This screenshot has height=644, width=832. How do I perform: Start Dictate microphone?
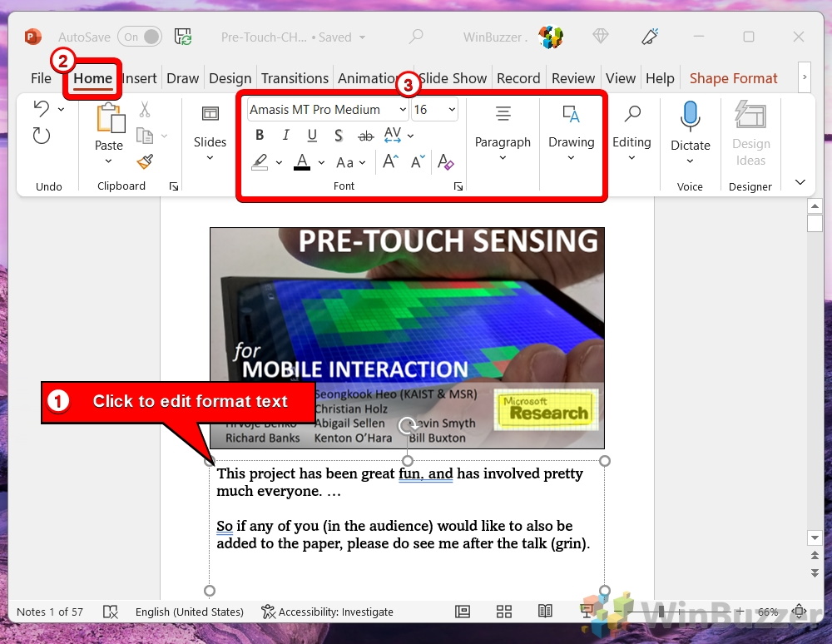[691, 116]
